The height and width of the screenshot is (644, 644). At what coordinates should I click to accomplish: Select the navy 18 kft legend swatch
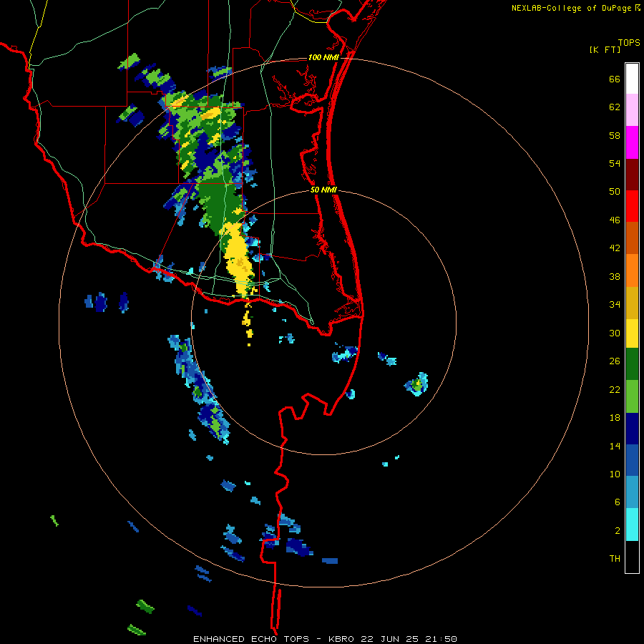click(632, 429)
